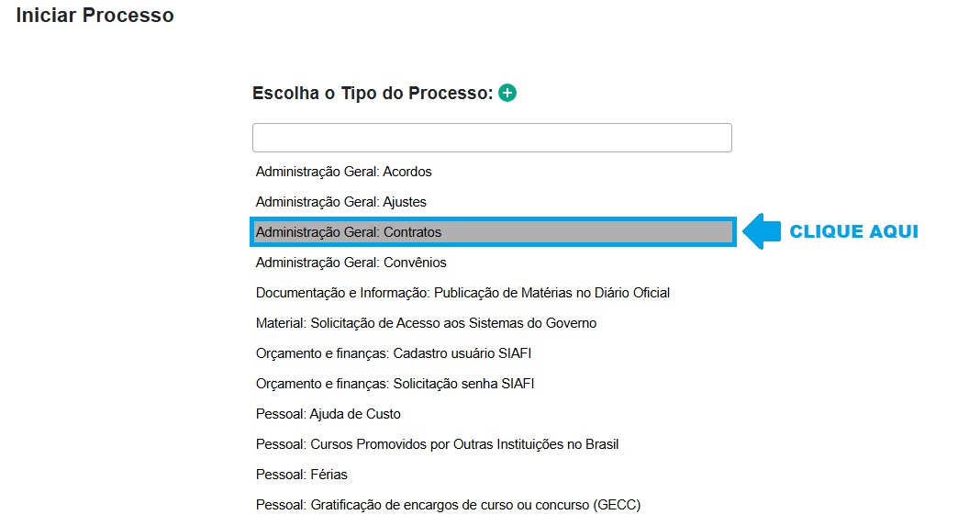980x526 pixels.
Task: Choose Administração Geral: Ajustes from list
Action: 341,202
